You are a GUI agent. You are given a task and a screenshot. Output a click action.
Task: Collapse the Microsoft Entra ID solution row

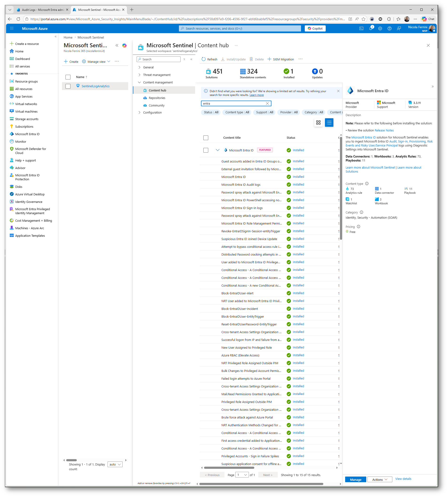(x=218, y=150)
